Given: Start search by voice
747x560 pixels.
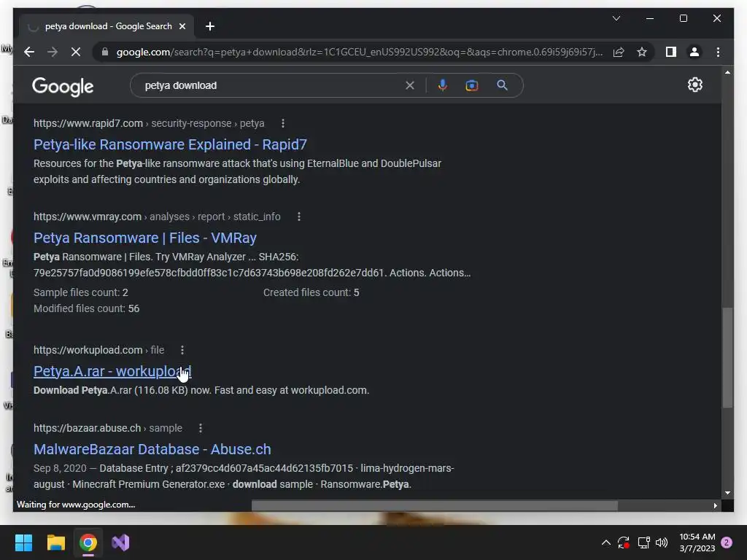Looking at the screenshot, I should point(443,85).
